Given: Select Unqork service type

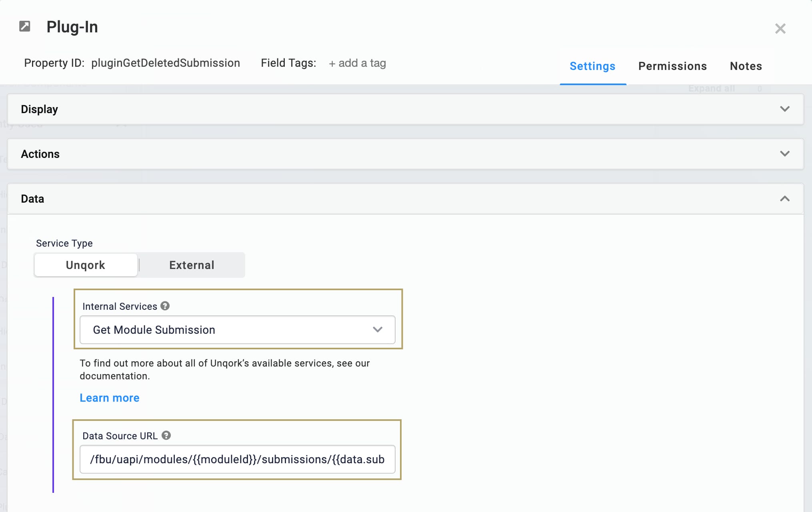Looking at the screenshot, I should [x=86, y=265].
